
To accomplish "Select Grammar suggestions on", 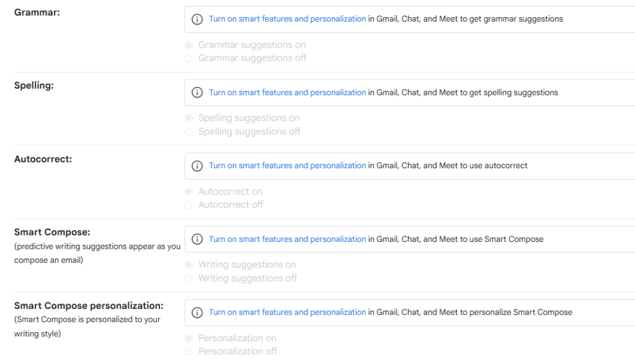I will (x=189, y=45).
